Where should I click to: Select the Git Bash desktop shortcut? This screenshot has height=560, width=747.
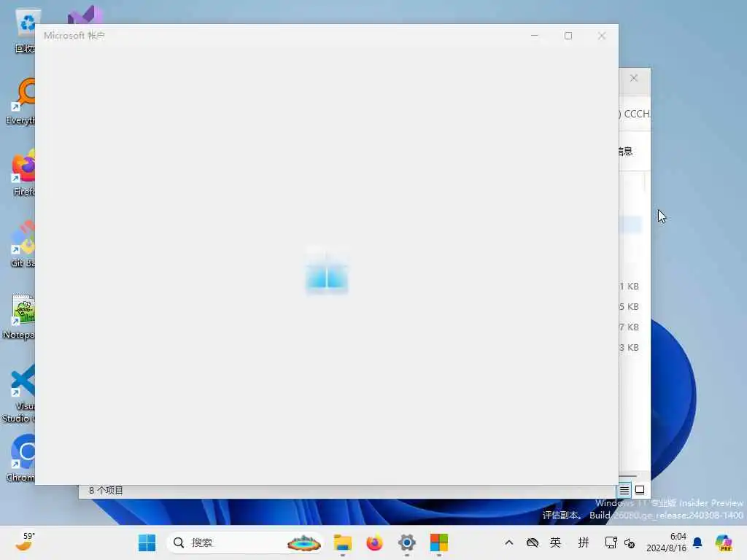pos(23,244)
